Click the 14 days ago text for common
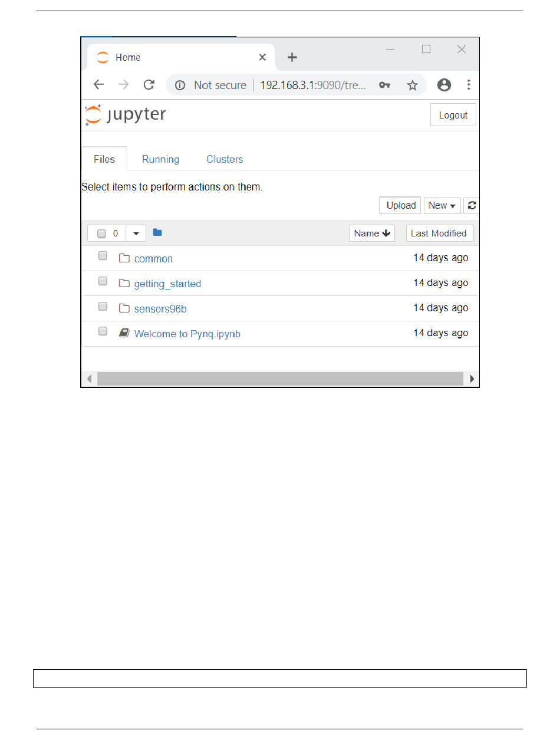 tap(441, 258)
